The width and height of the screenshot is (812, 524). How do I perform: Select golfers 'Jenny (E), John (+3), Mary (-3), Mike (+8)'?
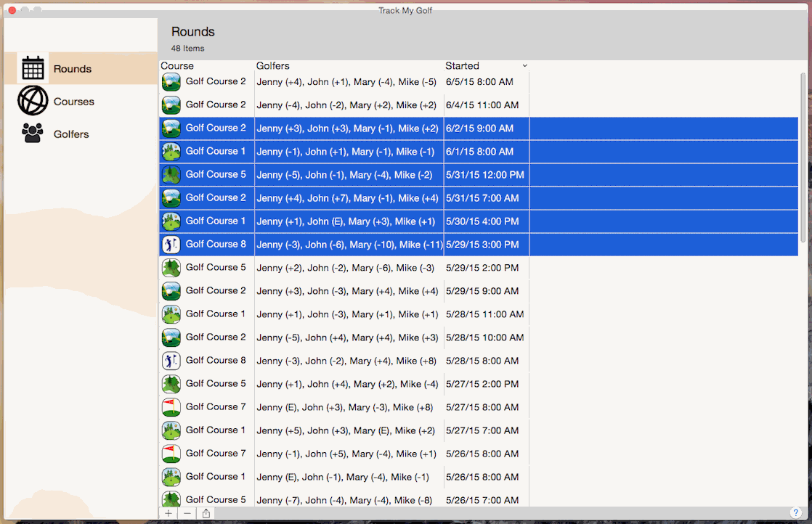(345, 408)
